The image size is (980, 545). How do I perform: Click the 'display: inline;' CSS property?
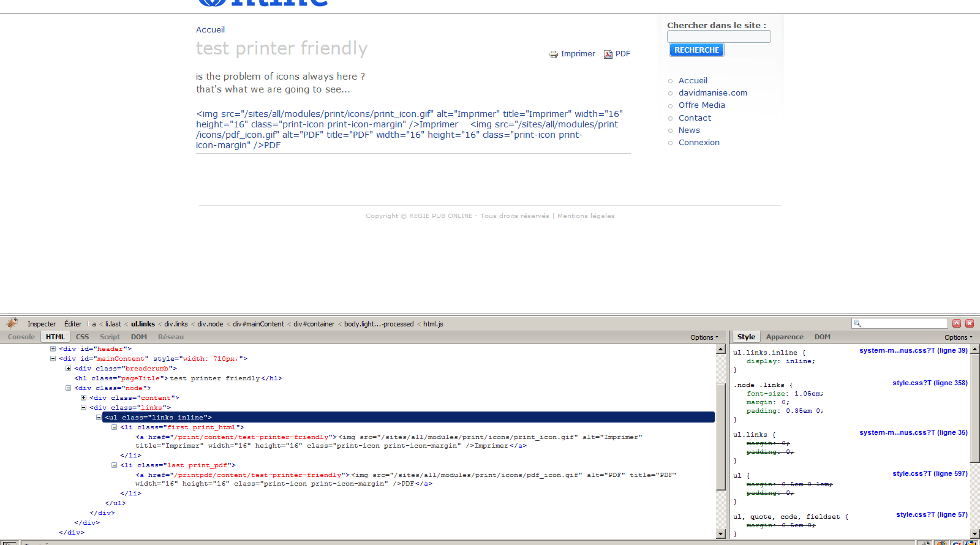point(780,361)
